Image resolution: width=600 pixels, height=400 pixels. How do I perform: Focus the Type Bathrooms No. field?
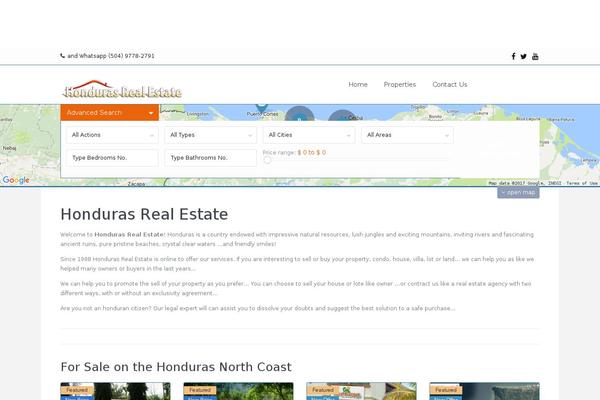point(210,158)
